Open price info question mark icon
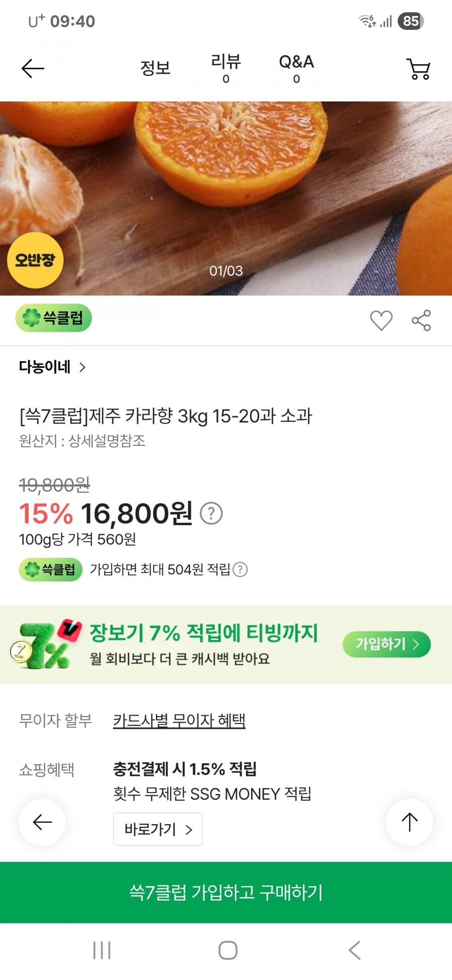 [x=211, y=514]
